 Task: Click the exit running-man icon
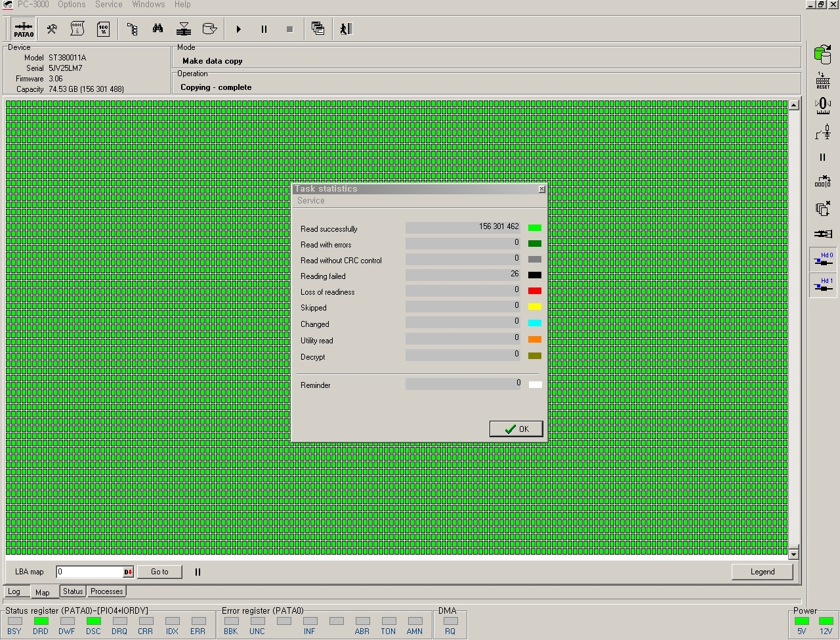tap(346, 29)
